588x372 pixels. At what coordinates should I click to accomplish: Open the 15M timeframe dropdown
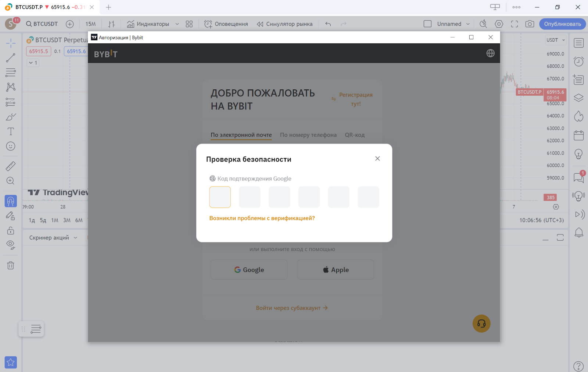pyautogui.click(x=90, y=24)
